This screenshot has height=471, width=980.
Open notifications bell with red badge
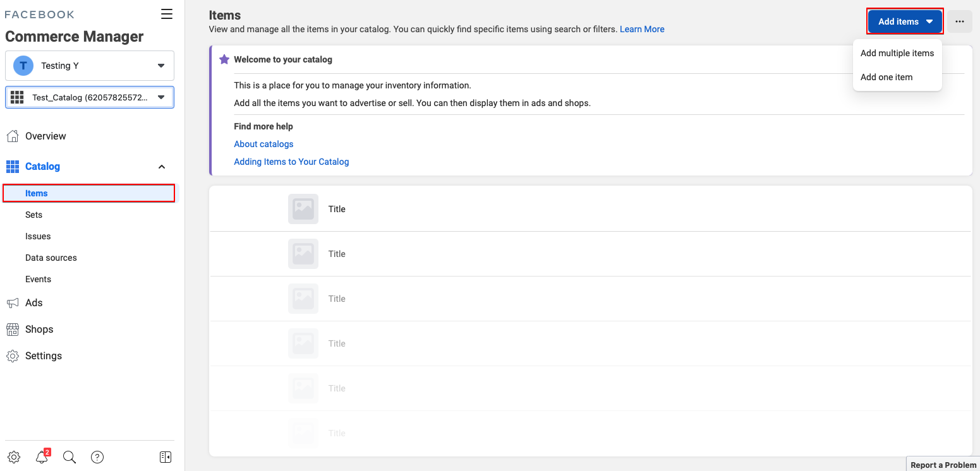(x=42, y=457)
